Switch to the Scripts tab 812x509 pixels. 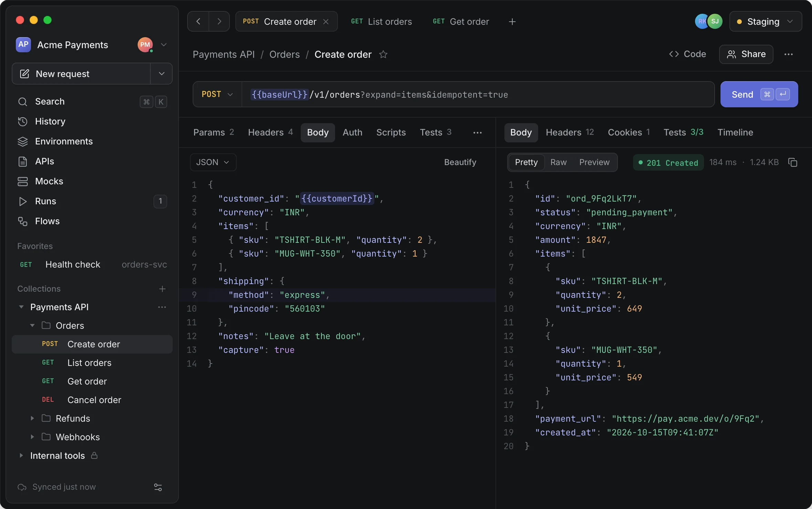click(x=391, y=132)
